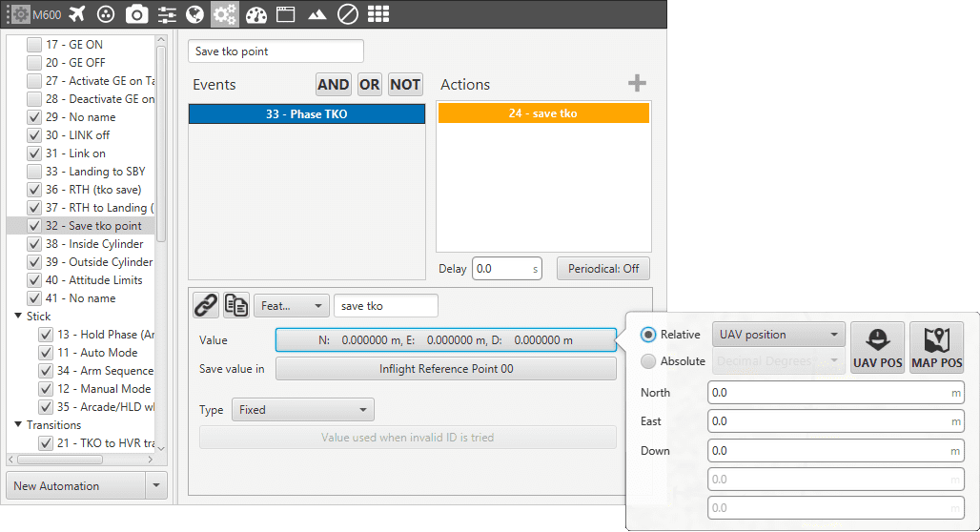Click the copy action documents icon
Screen dimensions: 980x532
click(236, 305)
